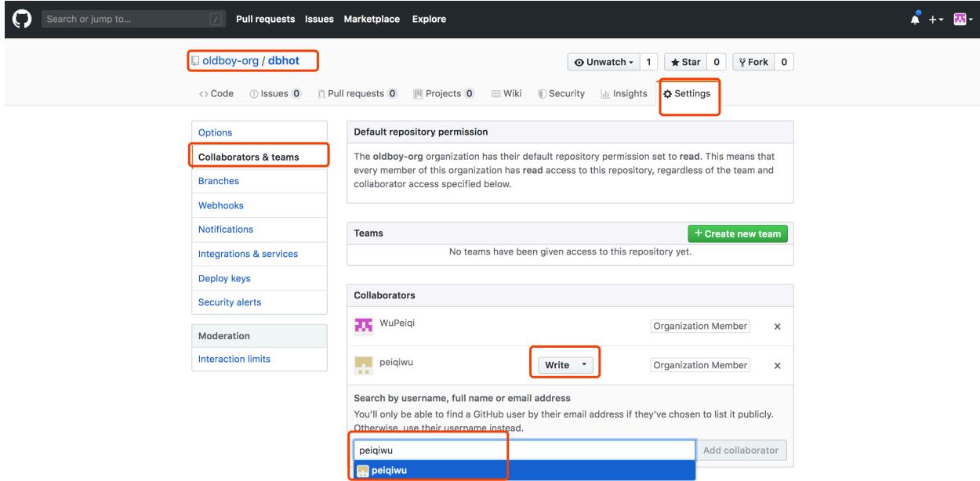Open Explore in top navigation

point(429,19)
